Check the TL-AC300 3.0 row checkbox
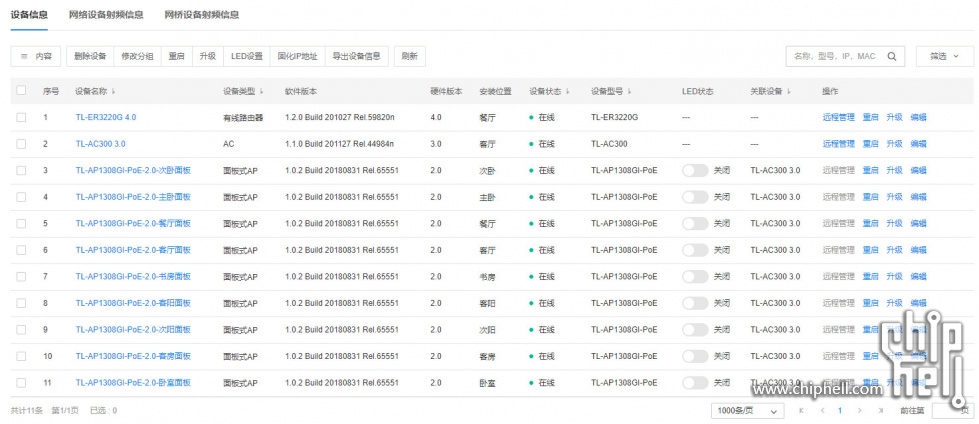The height and width of the screenshot is (424, 979). pyautogui.click(x=21, y=144)
